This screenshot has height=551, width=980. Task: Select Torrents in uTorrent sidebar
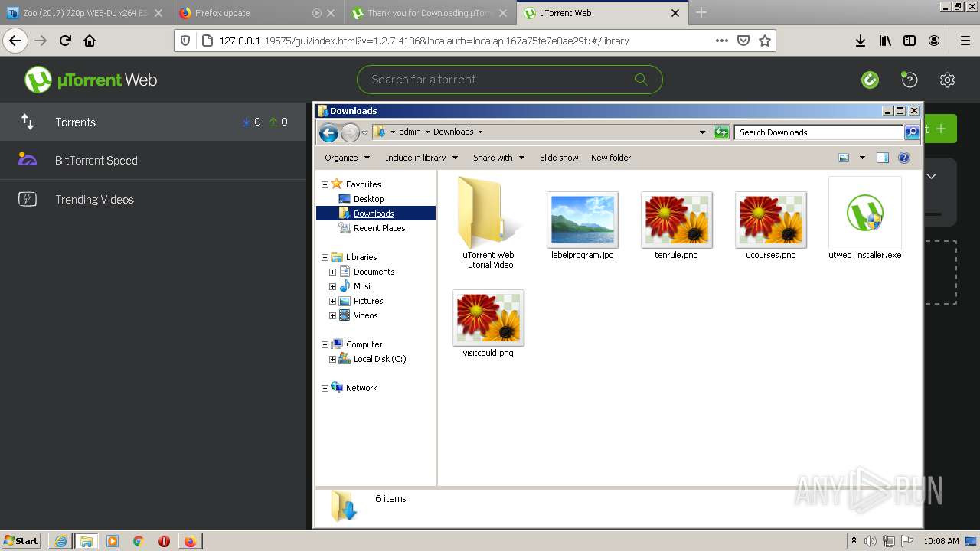[x=153, y=122]
